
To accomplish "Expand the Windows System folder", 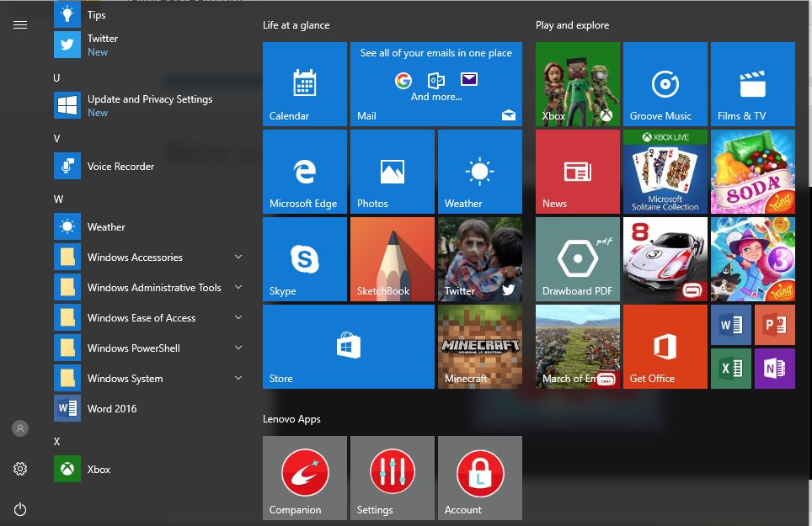I will tap(147, 379).
